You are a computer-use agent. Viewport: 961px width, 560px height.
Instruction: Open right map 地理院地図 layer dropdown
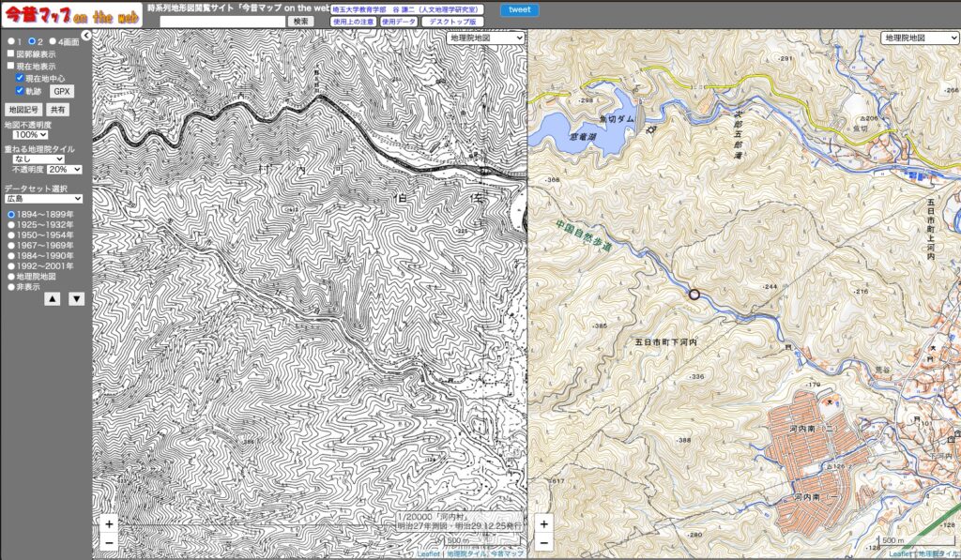tap(918, 38)
